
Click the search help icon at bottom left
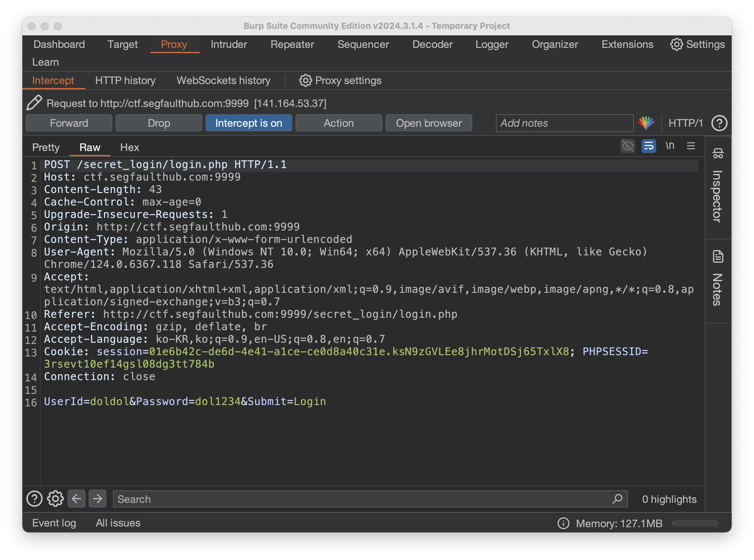click(x=34, y=499)
